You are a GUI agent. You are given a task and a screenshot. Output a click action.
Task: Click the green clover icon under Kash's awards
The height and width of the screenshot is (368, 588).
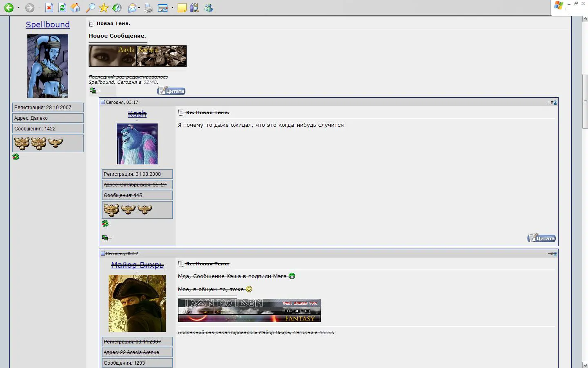[x=105, y=223]
